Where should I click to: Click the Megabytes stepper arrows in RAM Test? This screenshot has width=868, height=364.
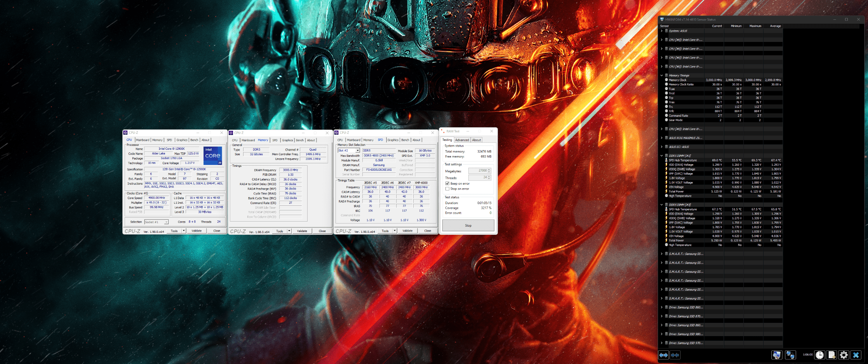489,170
